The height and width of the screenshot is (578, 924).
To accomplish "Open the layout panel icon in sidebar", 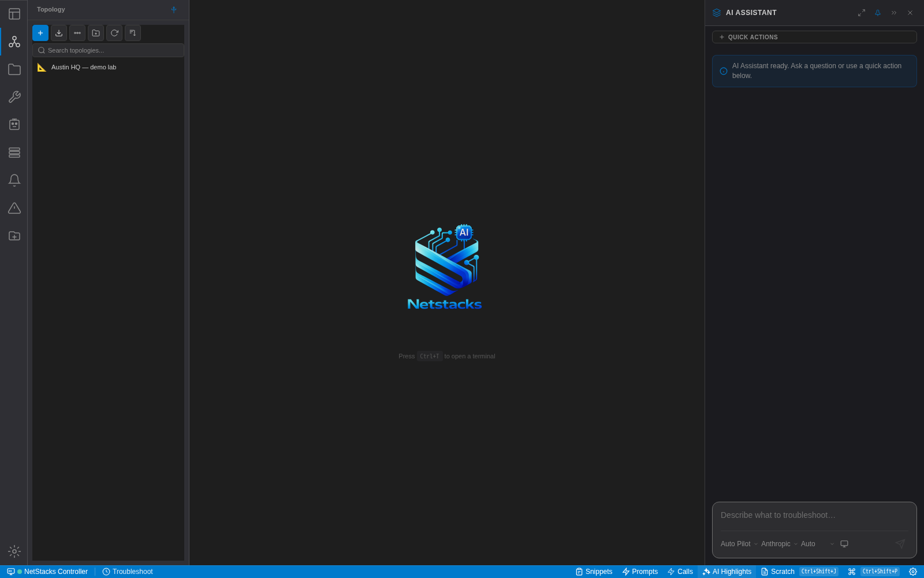I will (x=14, y=14).
